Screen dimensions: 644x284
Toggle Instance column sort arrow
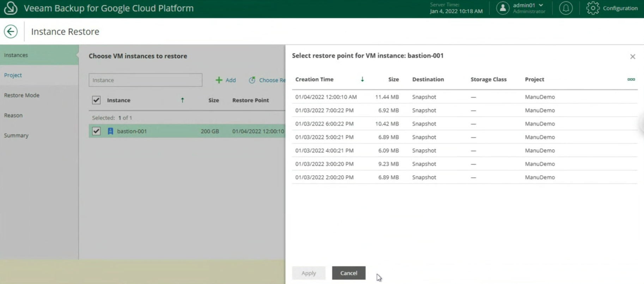tap(182, 100)
